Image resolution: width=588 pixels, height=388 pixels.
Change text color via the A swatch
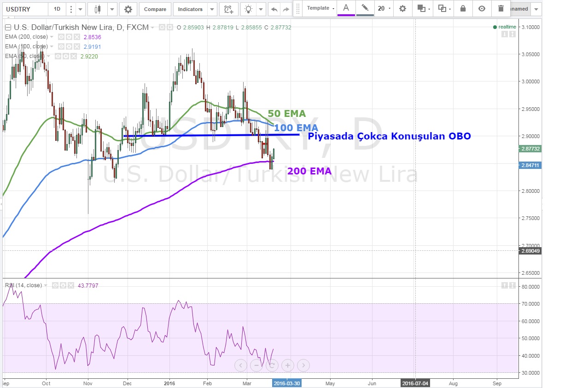[x=346, y=8]
